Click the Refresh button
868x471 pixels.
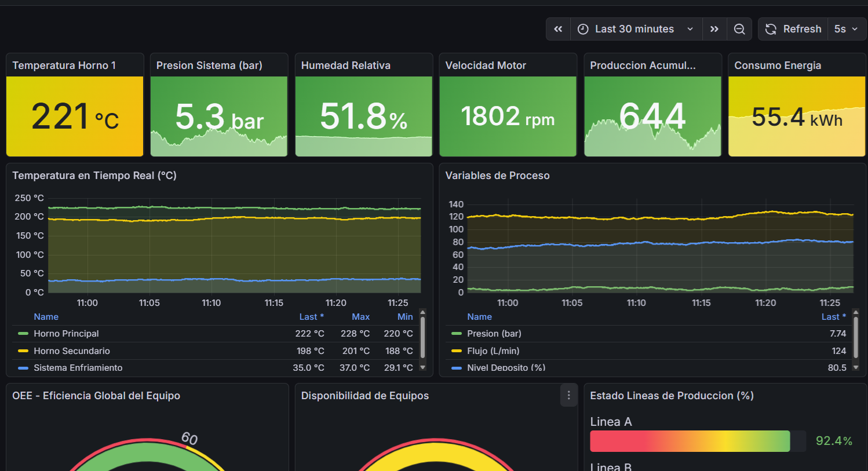[x=801, y=29]
